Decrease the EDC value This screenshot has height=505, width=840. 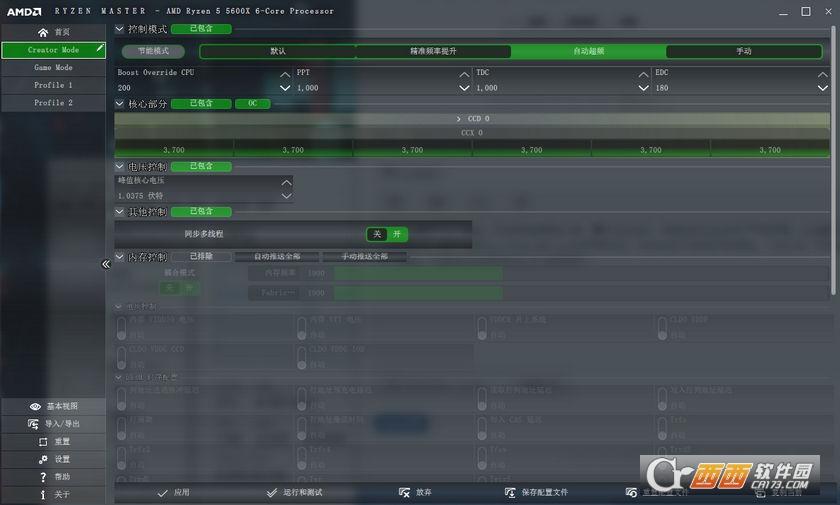822,88
